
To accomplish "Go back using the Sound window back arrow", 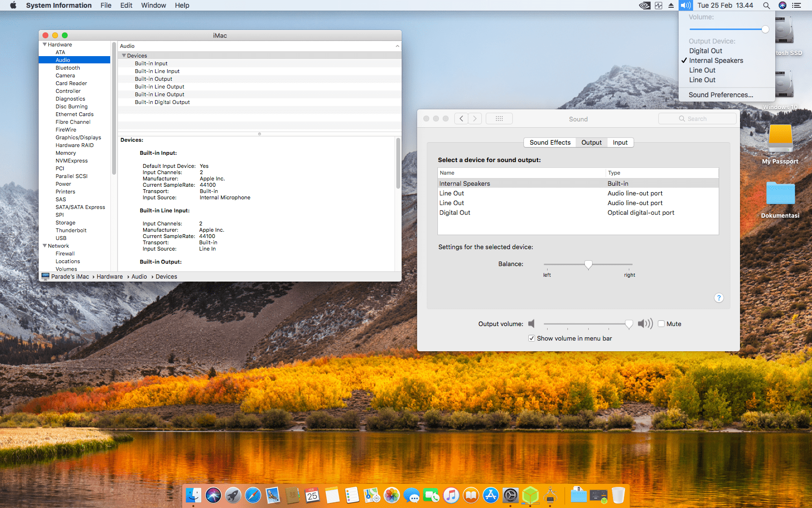I will (462, 119).
